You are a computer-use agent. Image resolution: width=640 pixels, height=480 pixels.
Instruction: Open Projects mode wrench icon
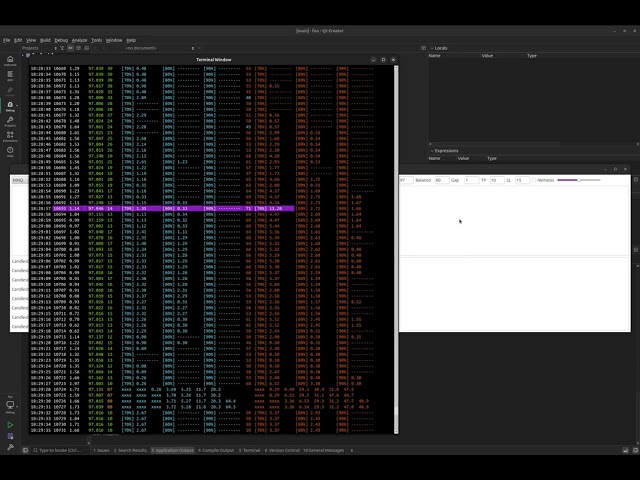[x=10, y=121]
